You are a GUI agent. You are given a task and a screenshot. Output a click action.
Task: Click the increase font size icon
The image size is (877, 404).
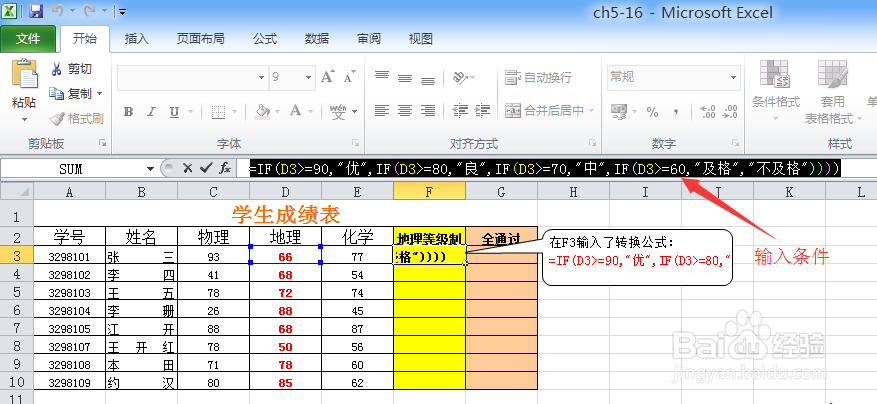(x=328, y=77)
